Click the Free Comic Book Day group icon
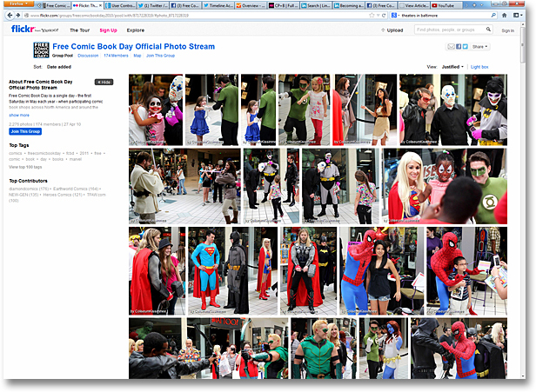The image size is (536, 392). [x=42, y=50]
